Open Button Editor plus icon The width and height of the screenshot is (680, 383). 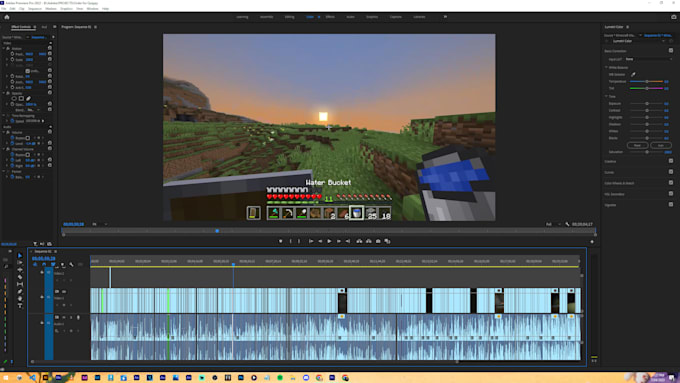coord(592,242)
